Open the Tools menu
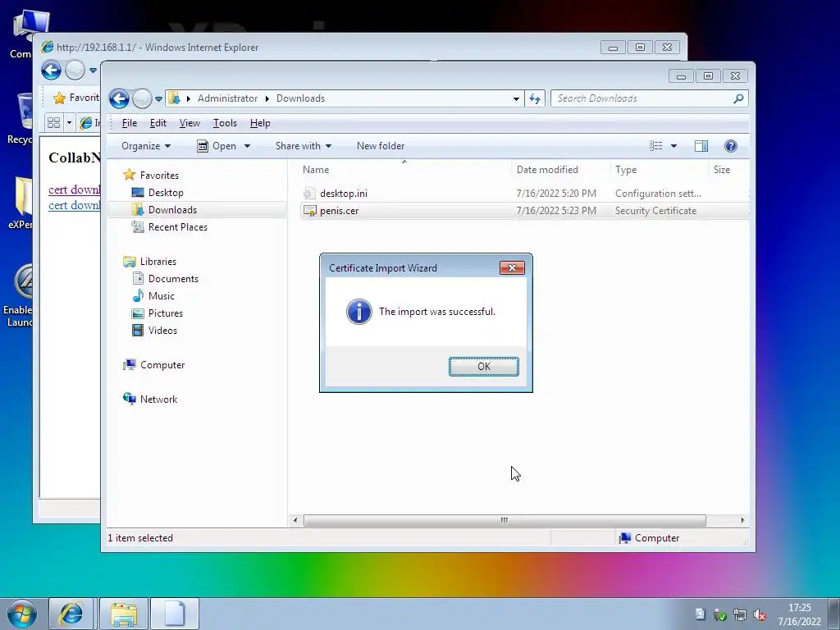The image size is (840, 630). pyautogui.click(x=225, y=123)
